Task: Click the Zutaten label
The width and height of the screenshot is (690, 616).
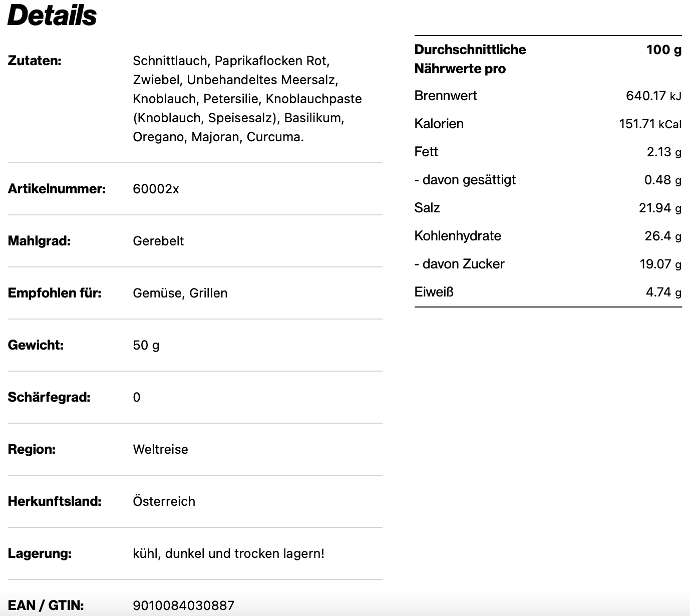Action: click(x=35, y=61)
